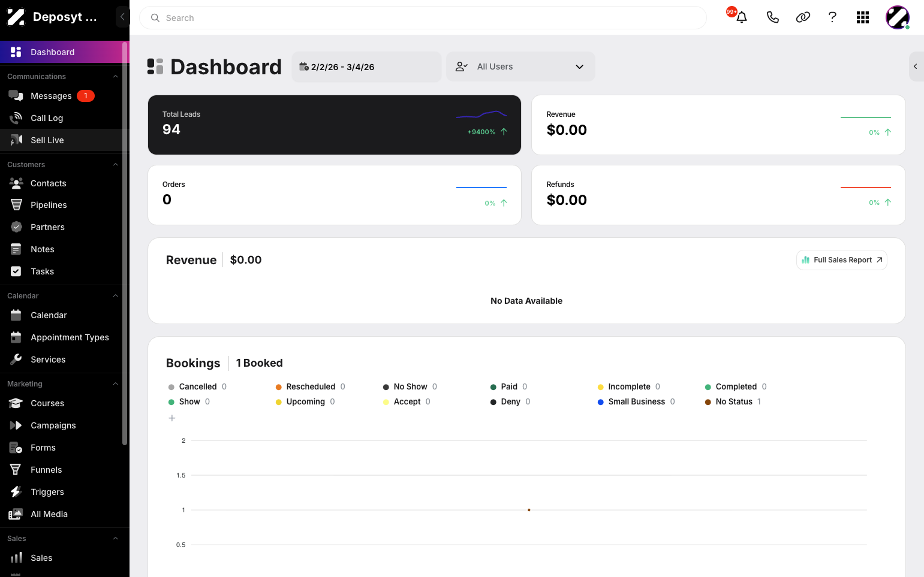This screenshot has width=924, height=577.
Task: Toggle the No Show legend item
Action: pyautogui.click(x=410, y=387)
